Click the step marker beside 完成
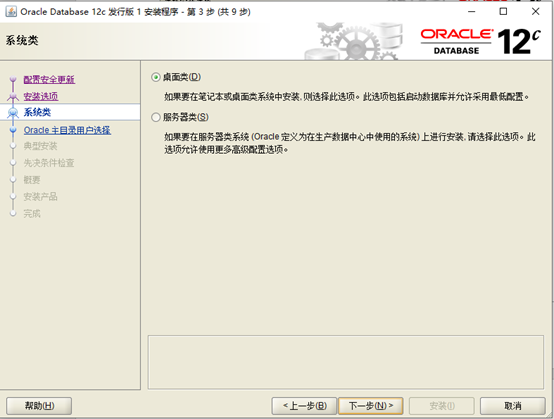Screen dimensions: 554x419 point(13,213)
